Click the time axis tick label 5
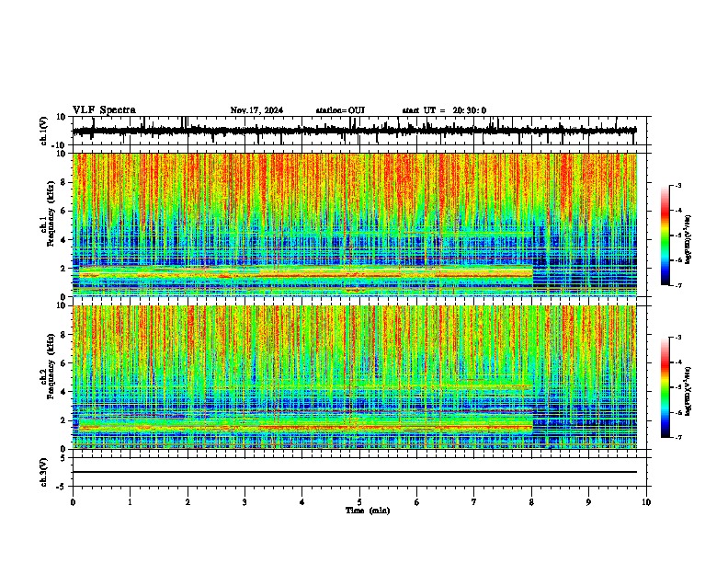Image resolution: width=728 pixels, height=563 pixels. (x=359, y=502)
